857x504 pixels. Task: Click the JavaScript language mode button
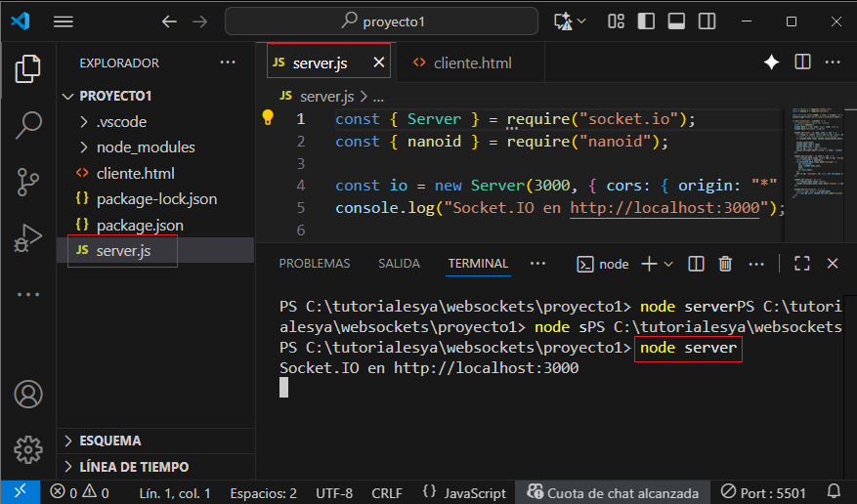(464, 493)
